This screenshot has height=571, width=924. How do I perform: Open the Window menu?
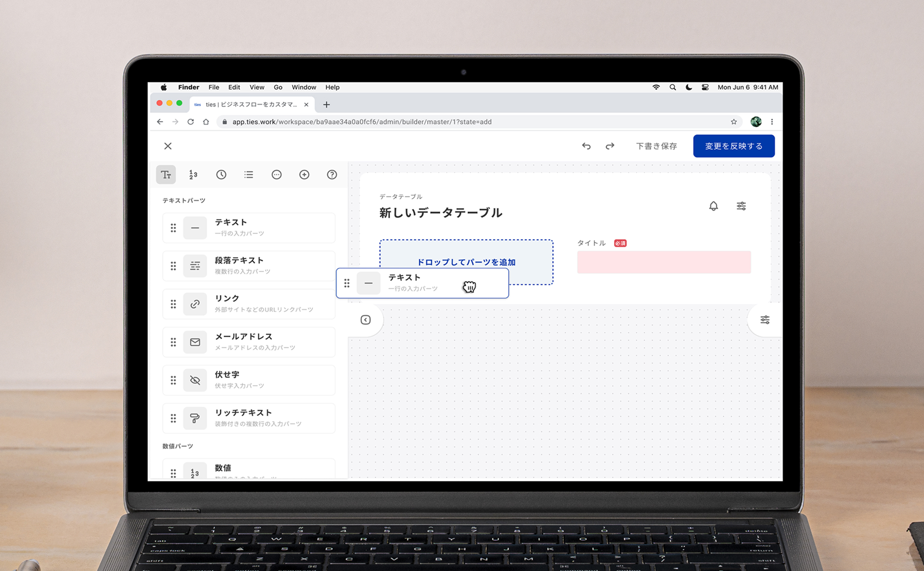[304, 88]
